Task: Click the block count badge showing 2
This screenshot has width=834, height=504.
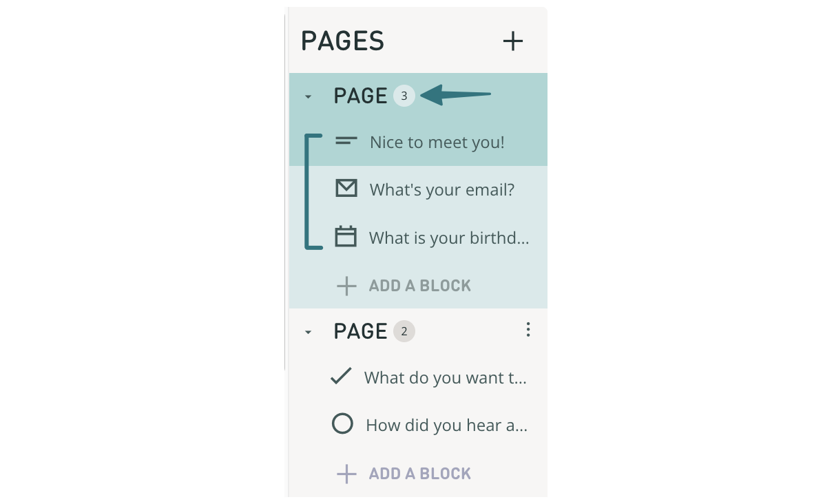Action: point(404,331)
